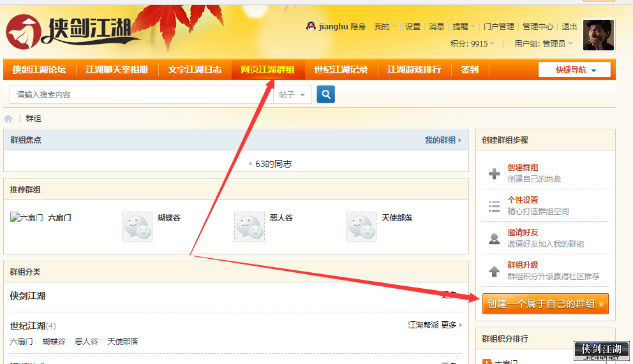Click the 江湖帮派 subcategory link
This screenshot has width=633, height=364.
point(423,325)
